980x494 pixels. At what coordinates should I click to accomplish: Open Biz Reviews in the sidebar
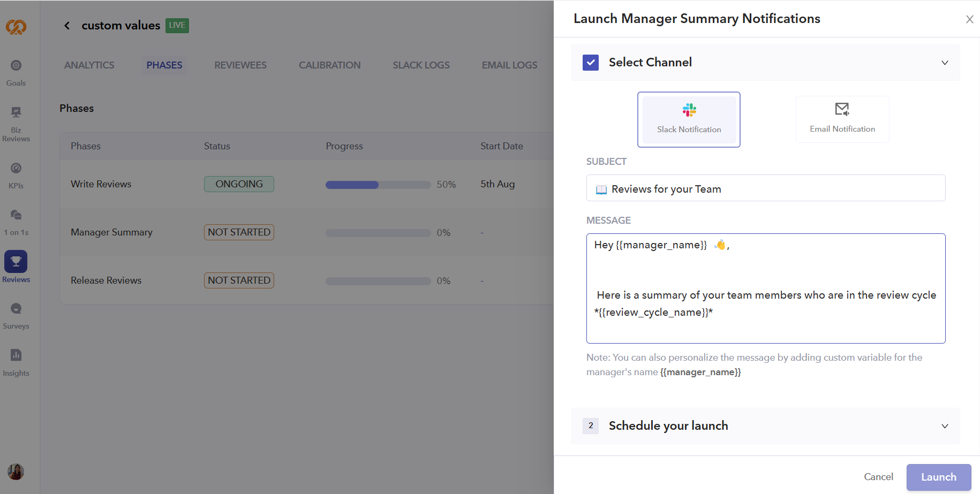pos(16,124)
